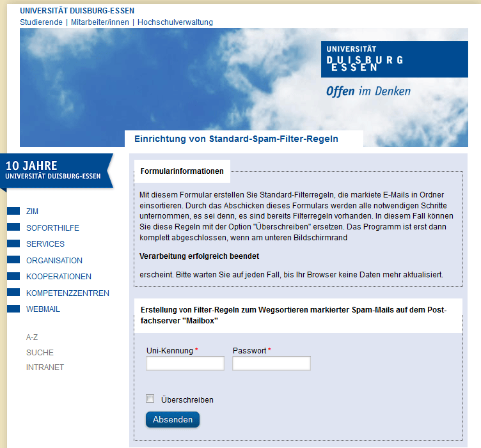Image resolution: width=481 pixels, height=448 pixels.
Task: Open the Services menu item
Action: [x=45, y=244]
